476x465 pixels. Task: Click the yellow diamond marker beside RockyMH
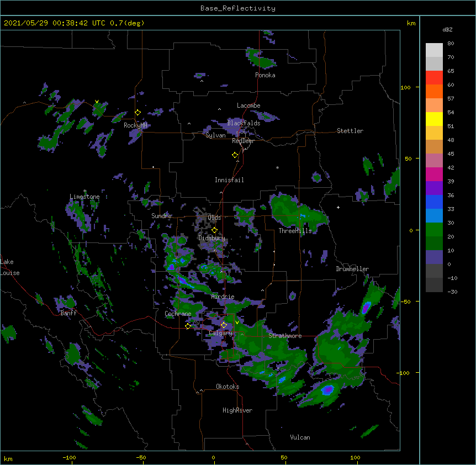tap(137, 113)
